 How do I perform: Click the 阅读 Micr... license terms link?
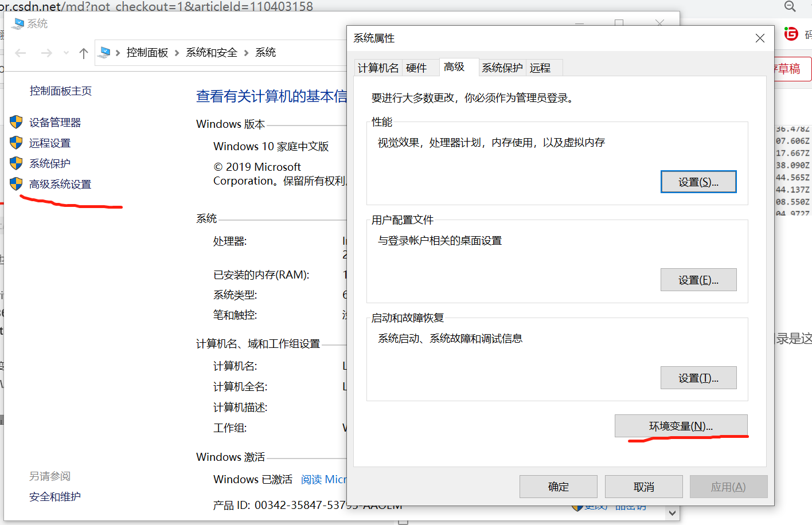click(x=324, y=479)
